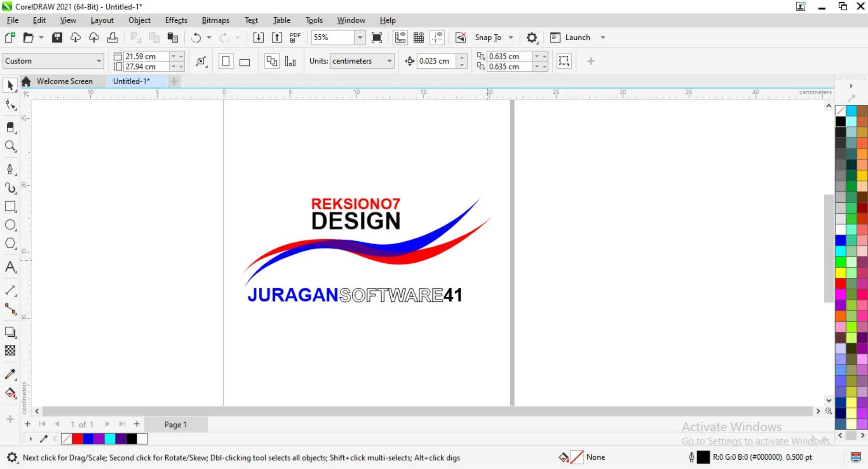Select the Shape tool
The image size is (868, 469).
pyautogui.click(x=10, y=105)
